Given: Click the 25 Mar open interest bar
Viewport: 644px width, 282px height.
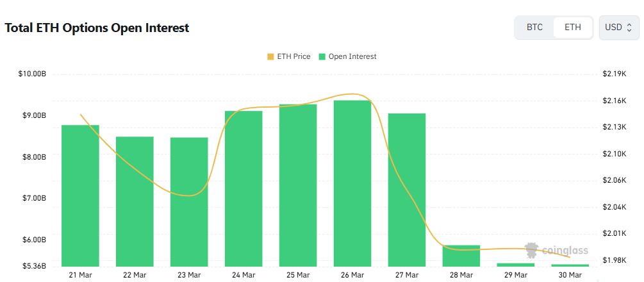Looking at the screenshot, I should tap(298, 185).
